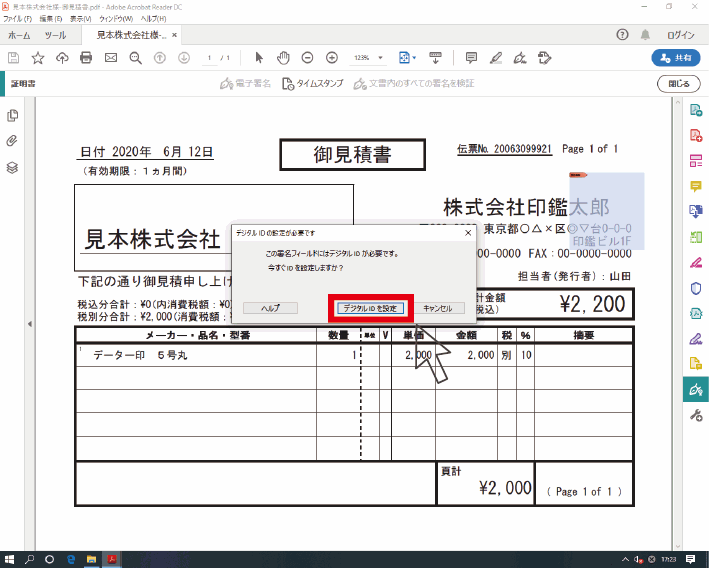Select the active Certificates tool icon
709x568 pixels.
click(x=695, y=389)
